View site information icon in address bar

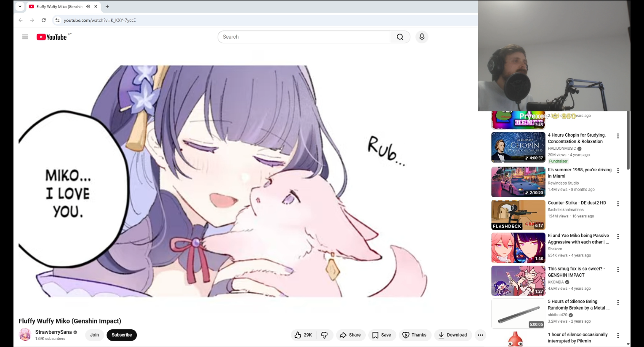pos(58,20)
